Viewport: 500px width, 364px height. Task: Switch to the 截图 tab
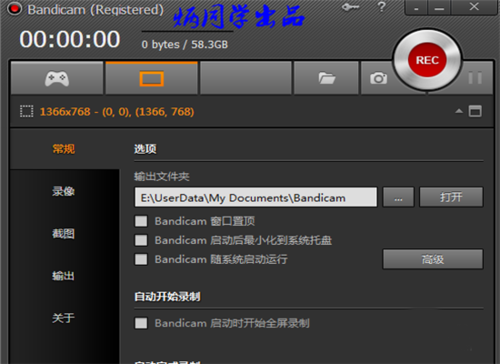coord(63,233)
